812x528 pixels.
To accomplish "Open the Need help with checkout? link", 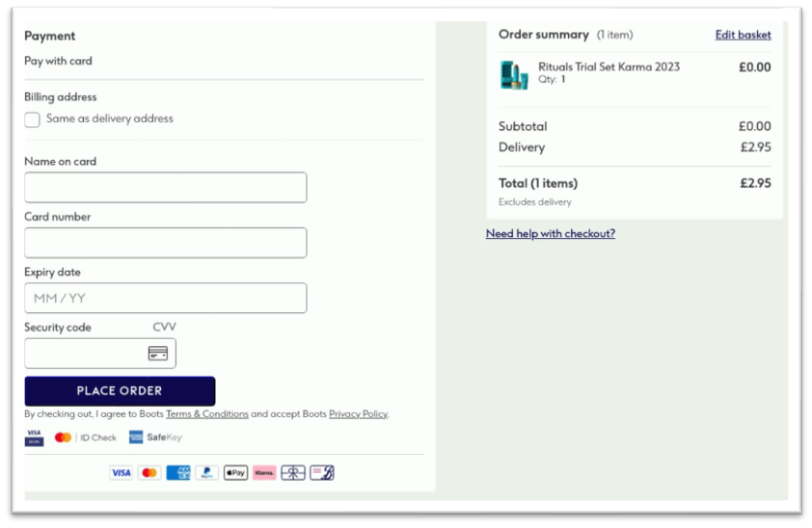I will tap(551, 233).
